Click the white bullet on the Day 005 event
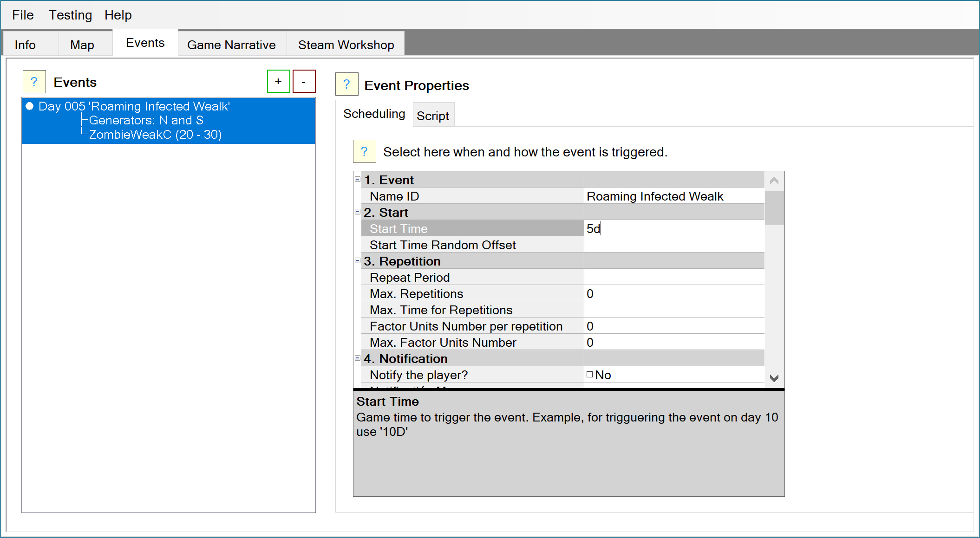 pyautogui.click(x=30, y=106)
